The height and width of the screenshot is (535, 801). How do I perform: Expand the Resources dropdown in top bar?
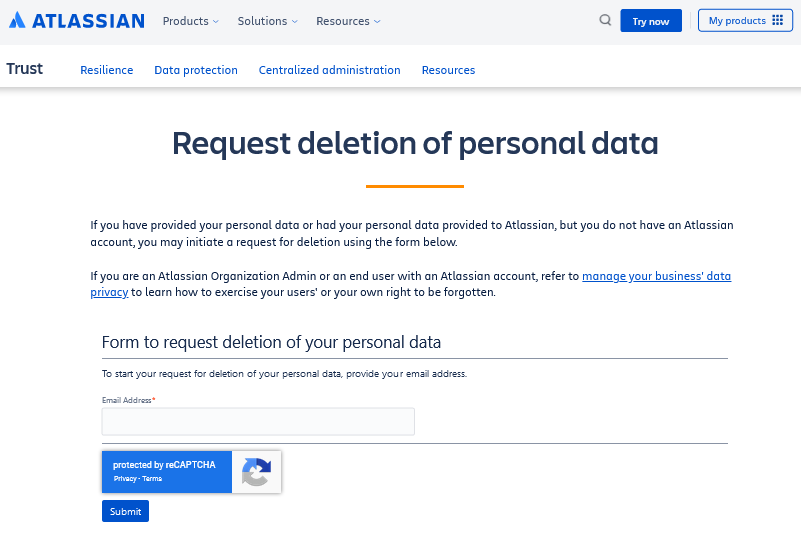(347, 21)
